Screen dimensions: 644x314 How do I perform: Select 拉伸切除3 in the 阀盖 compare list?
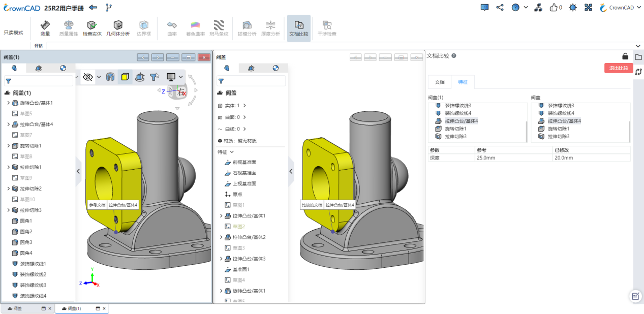point(558,136)
